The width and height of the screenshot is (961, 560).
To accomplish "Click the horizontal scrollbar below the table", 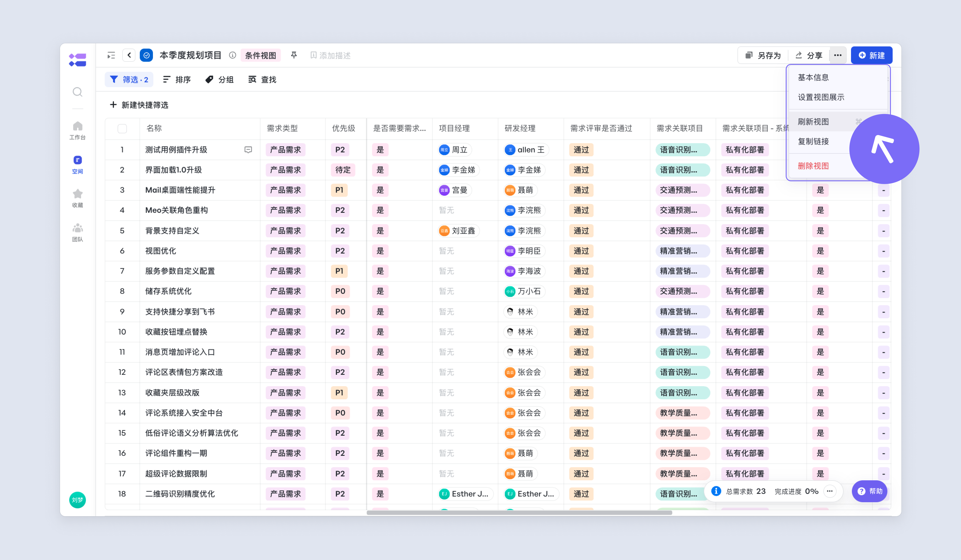I will click(519, 513).
